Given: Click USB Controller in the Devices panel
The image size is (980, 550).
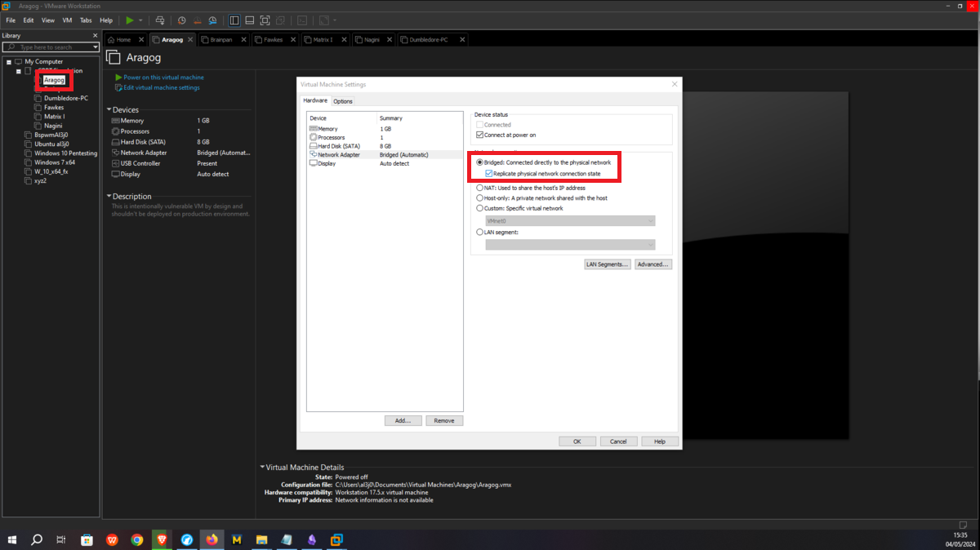Looking at the screenshot, I should tap(140, 163).
